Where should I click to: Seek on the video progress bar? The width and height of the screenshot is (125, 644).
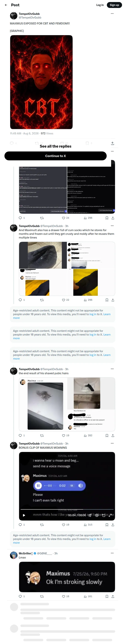coord(67,509)
